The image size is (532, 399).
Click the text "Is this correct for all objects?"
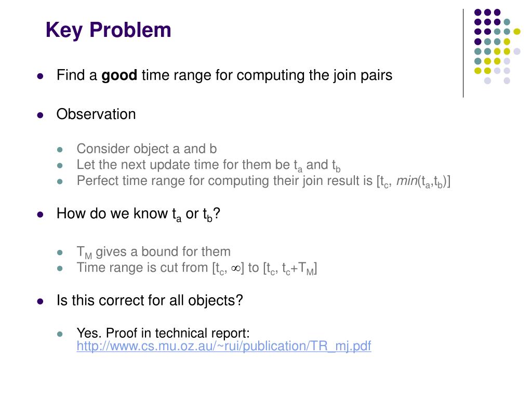(x=150, y=301)
